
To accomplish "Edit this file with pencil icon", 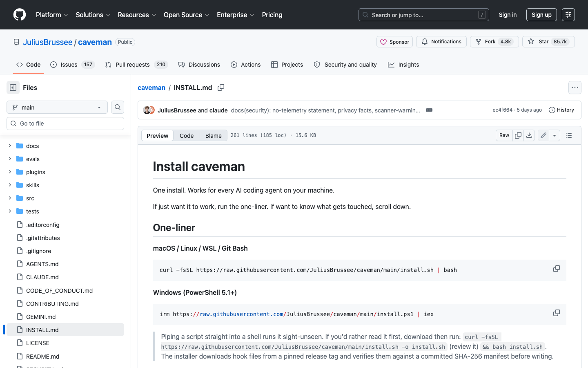I will coord(543,135).
